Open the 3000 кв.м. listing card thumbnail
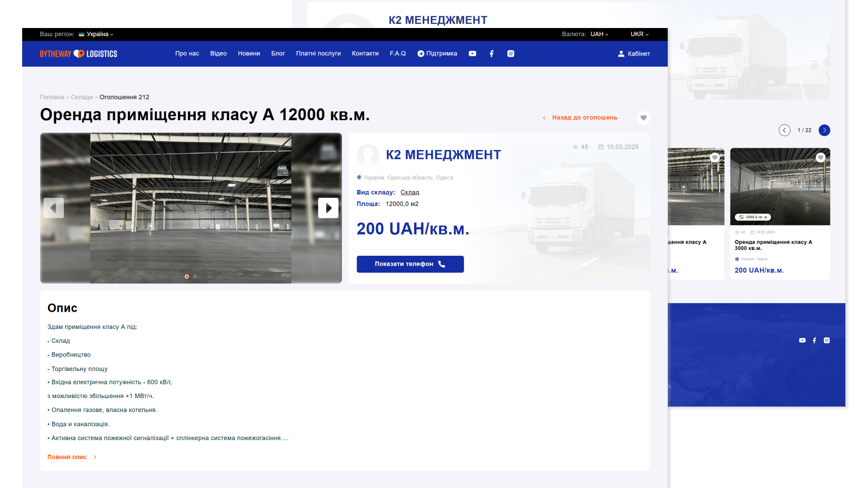This screenshot has height=488, width=868. pyautogui.click(x=780, y=187)
